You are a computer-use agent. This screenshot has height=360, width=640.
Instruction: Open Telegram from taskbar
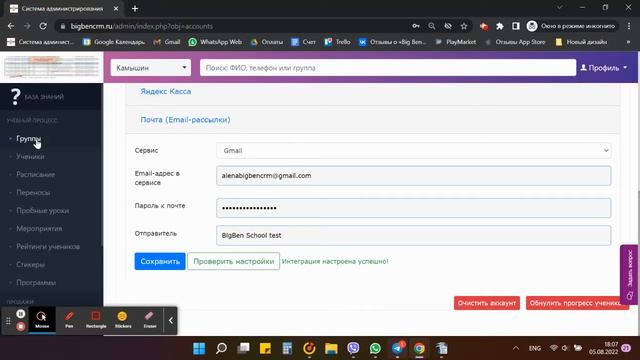(x=397, y=348)
